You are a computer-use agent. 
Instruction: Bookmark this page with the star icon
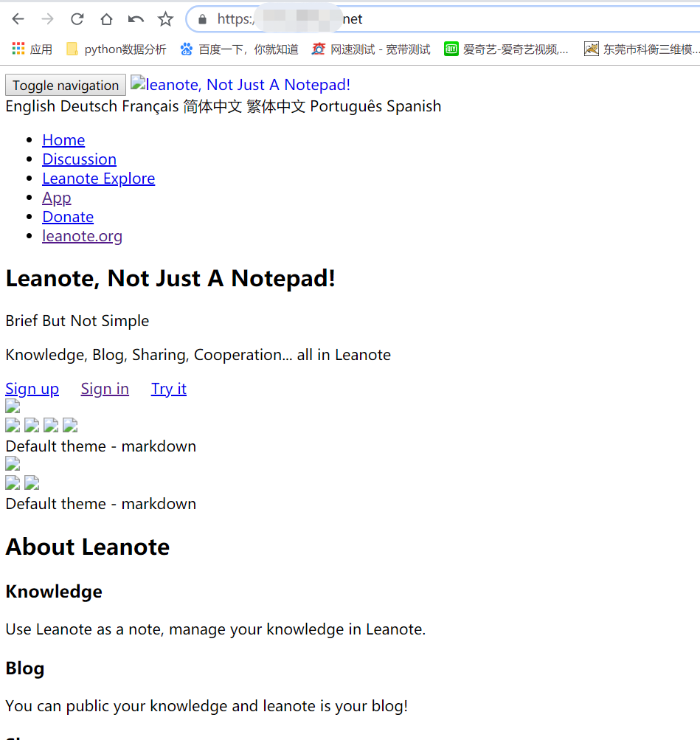pos(165,19)
